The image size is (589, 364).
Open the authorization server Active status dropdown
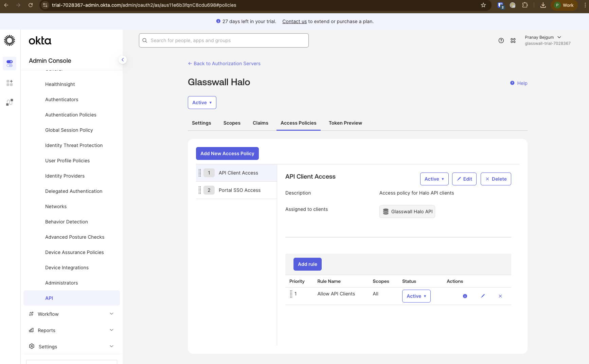[x=202, y=103]
